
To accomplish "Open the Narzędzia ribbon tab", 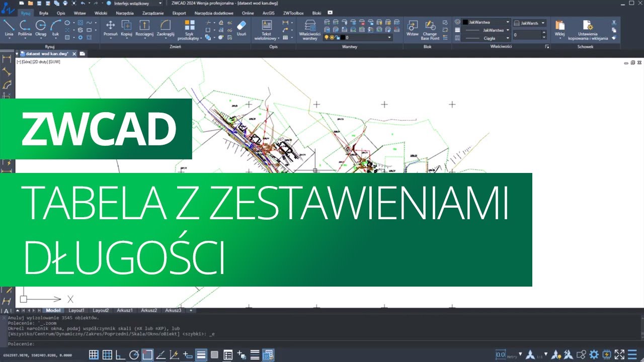I will pyautogui.click(x=124, y=13).
